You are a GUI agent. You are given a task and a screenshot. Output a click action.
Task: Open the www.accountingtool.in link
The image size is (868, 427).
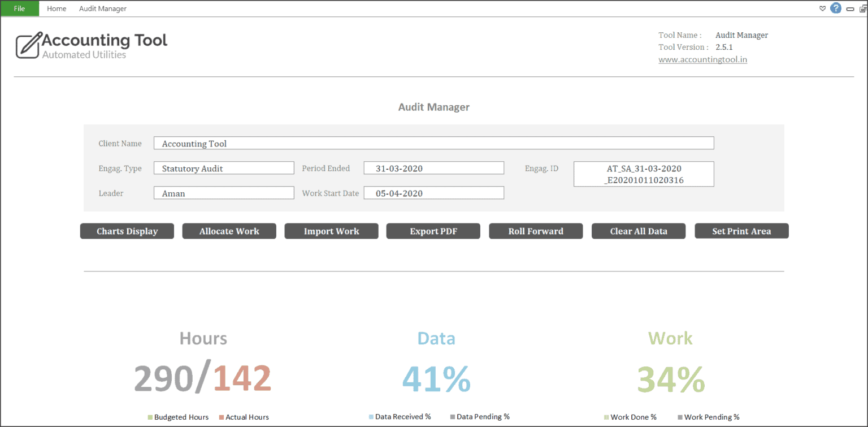[702, 59]
